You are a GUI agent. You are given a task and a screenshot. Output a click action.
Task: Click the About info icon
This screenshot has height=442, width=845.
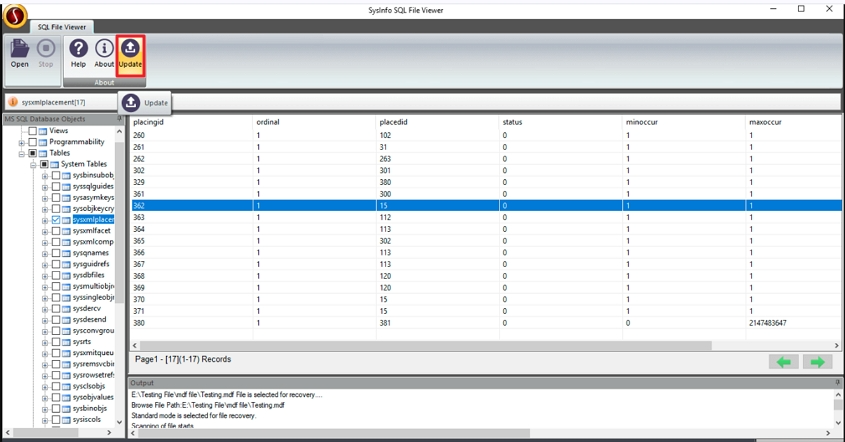click(104, 52)
